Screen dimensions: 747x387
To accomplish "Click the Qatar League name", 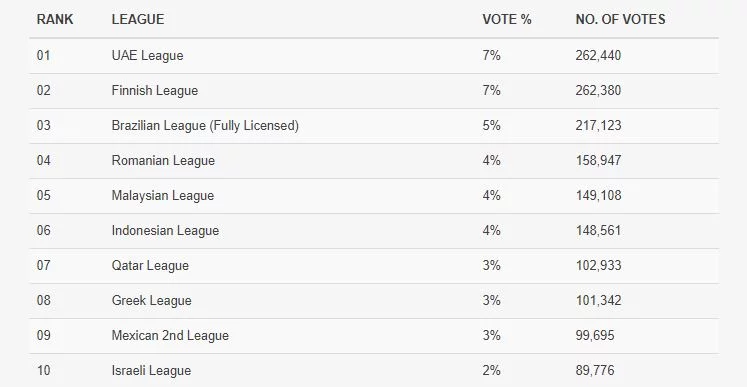I will [150, 266].
